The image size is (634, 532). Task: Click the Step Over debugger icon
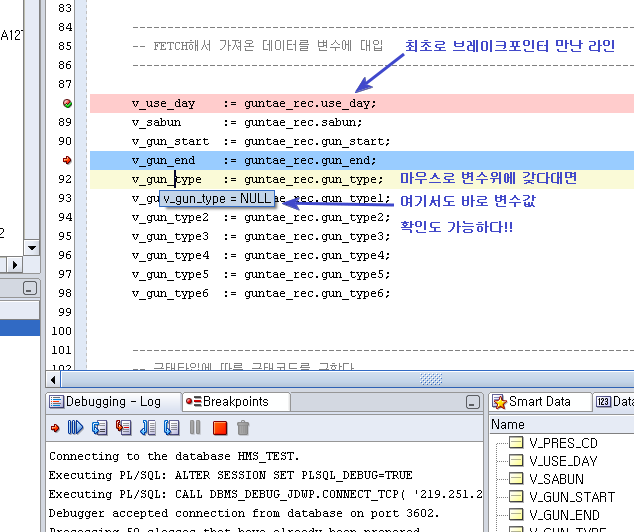pyautogui.click(x=100, y=428)
